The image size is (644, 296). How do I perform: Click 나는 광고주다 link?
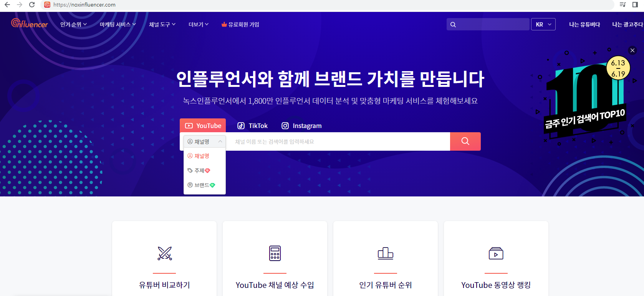627,24
